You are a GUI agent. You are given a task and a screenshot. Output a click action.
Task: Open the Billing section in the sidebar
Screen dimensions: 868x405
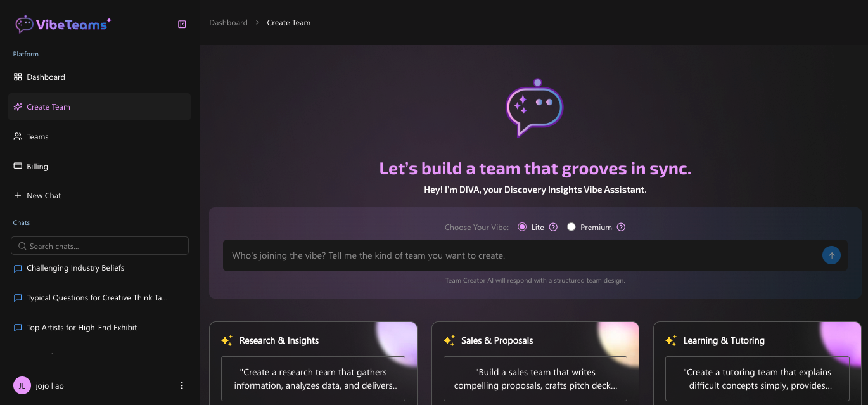tap(37, 166)
